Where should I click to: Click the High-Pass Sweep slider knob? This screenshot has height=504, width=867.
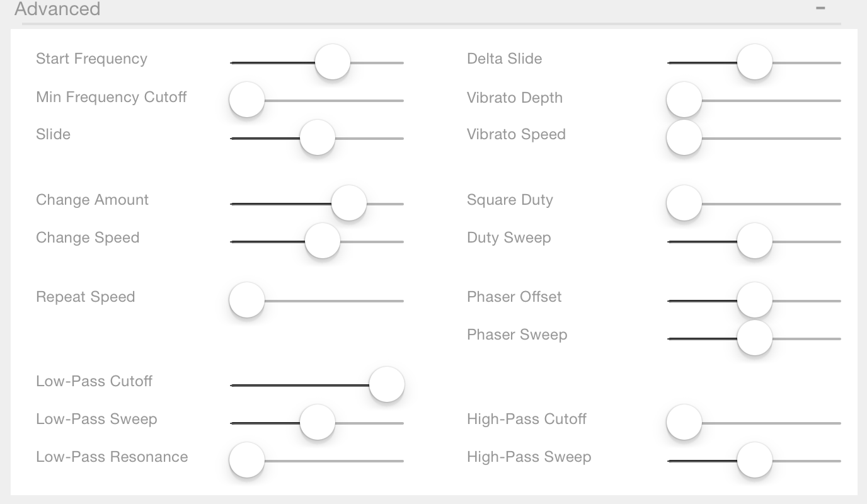pyautogui.click(x=755, y=460)
